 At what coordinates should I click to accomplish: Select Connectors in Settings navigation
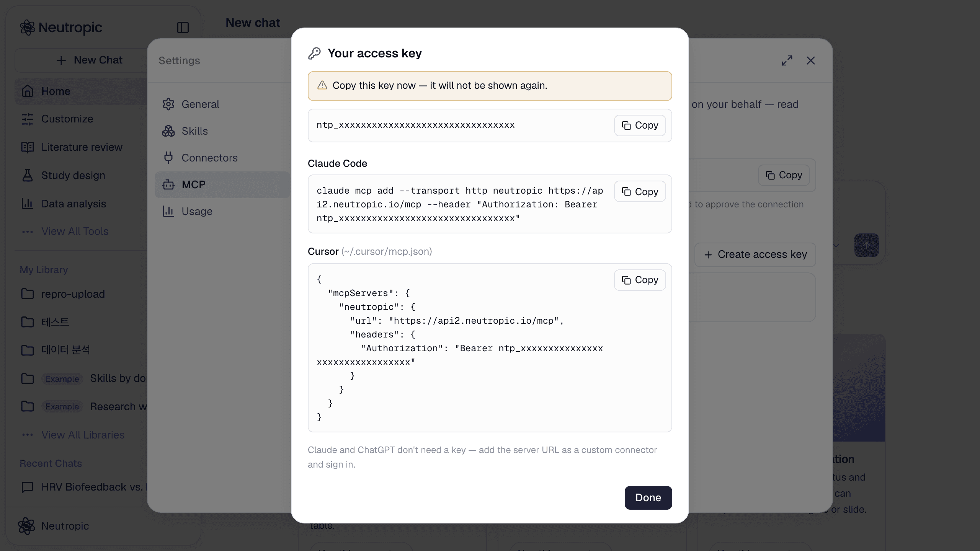222,158
